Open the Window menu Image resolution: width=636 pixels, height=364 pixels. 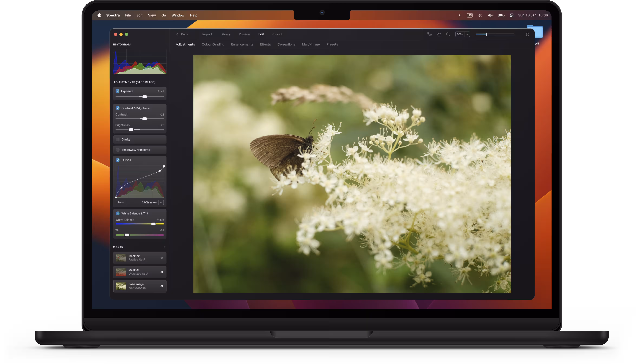click(x=178, y=15)
